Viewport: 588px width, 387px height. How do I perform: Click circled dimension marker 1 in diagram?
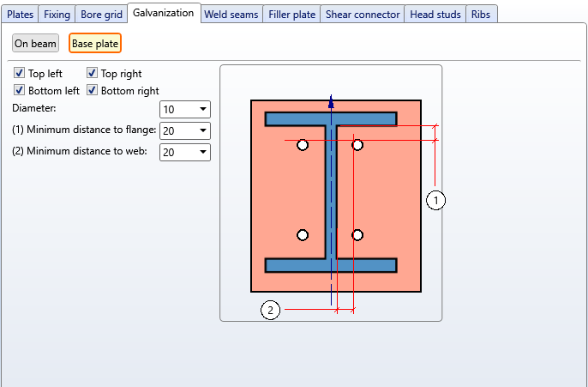coord(436,200)
